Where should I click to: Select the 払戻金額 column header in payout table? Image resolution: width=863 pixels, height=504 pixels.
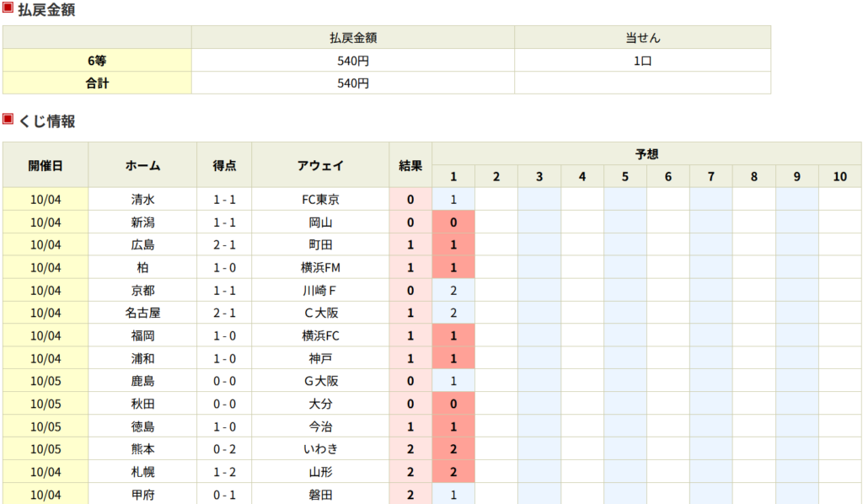pos(352,38)
